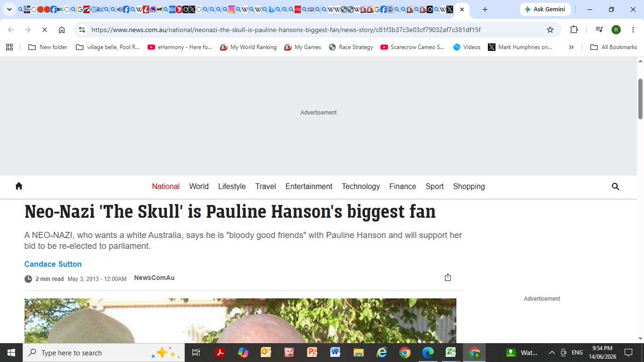Click the article lead photo
The image size is (644, 362).
(x=240, y=321)
